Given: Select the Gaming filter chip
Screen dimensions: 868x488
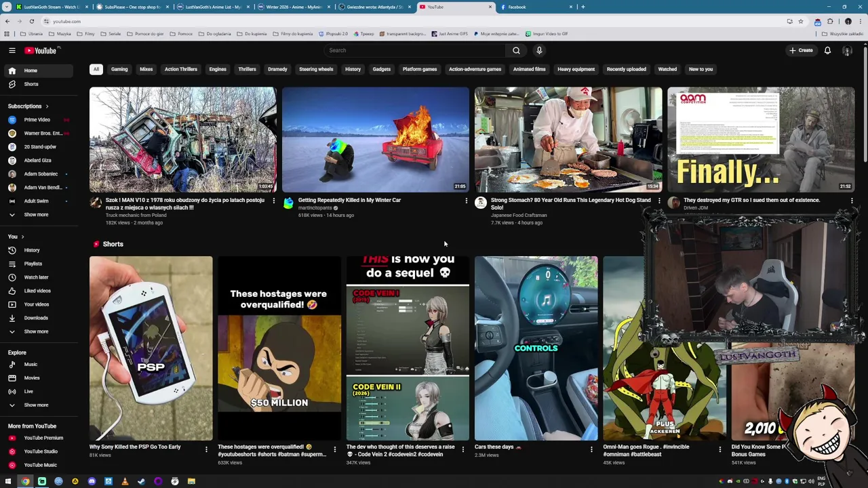Looking at the screenshot, I should pyautogui.click(x=119, y=69).
